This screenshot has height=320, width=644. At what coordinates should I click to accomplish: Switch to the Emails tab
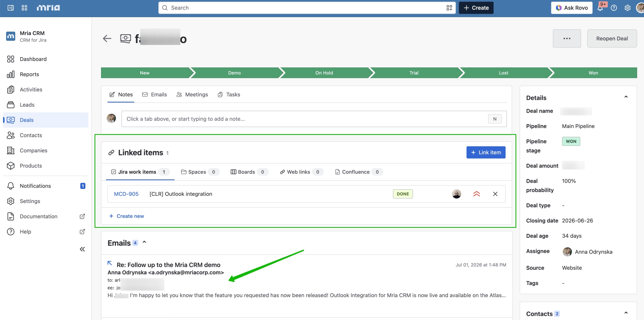coord(154,94)
